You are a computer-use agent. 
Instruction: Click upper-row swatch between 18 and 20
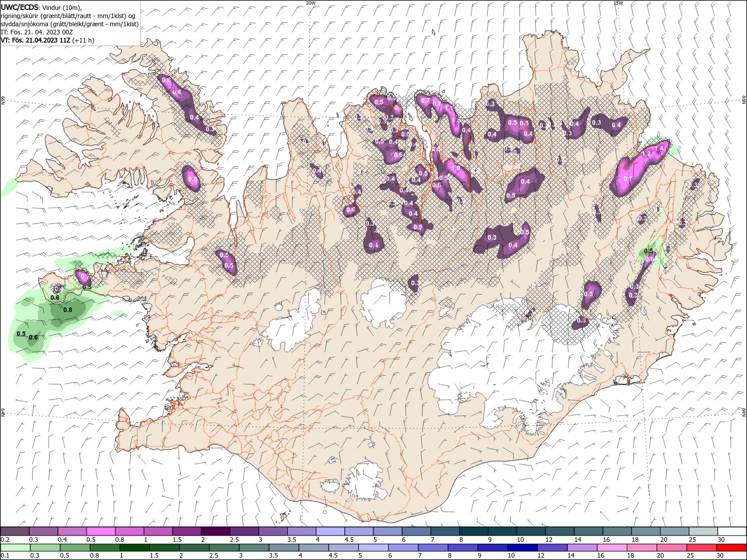point(645,531)
